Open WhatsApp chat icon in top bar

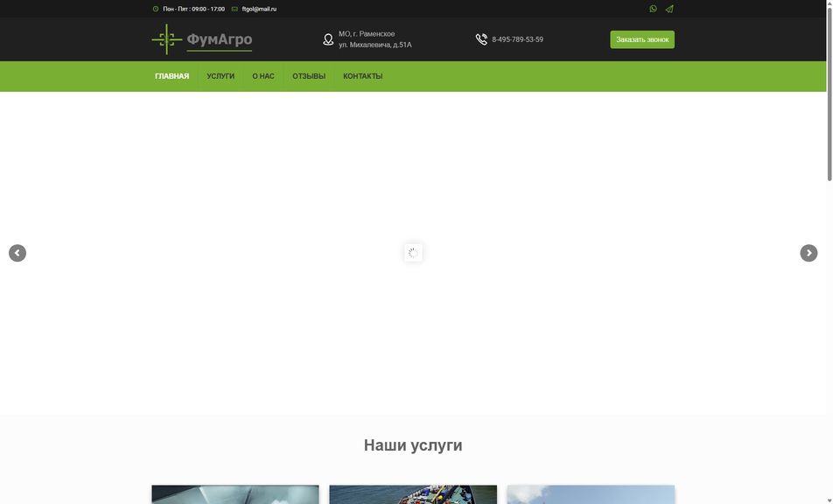[x=653, y=9]
